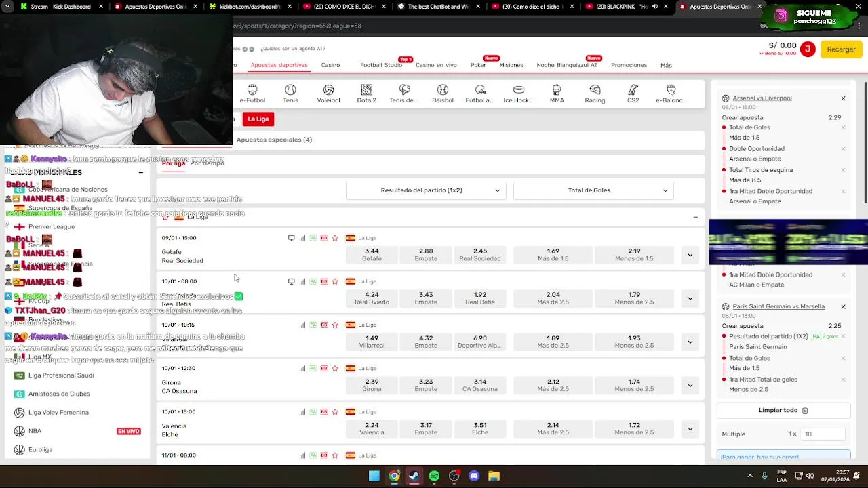This screenshot has width=868, height=488.
Task: Select the e-Fútbol sport icon
Action: point(252,94)
